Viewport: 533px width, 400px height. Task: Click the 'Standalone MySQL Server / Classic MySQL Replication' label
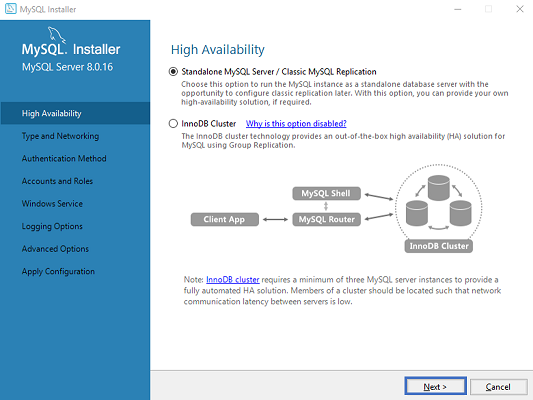click(279, 72)
